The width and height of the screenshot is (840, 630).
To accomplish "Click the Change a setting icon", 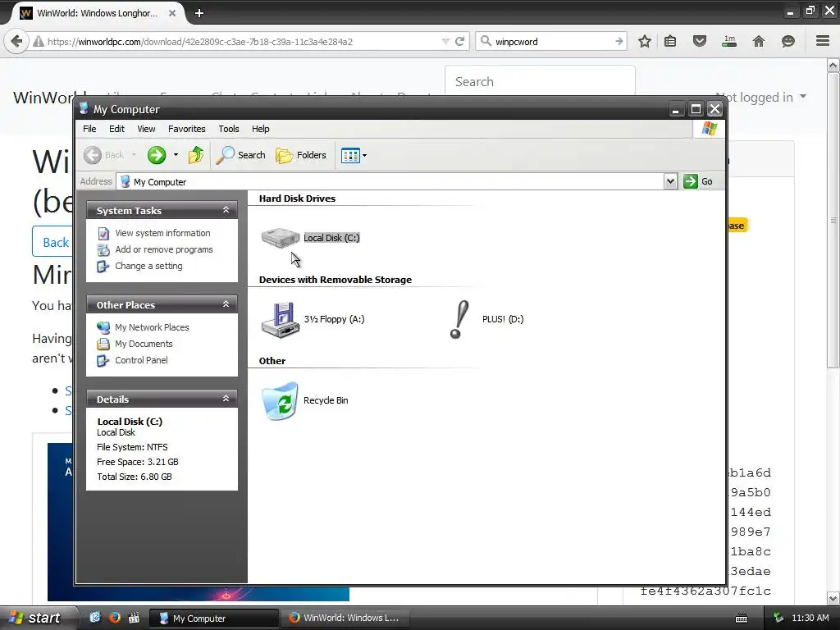I will 103,267.
